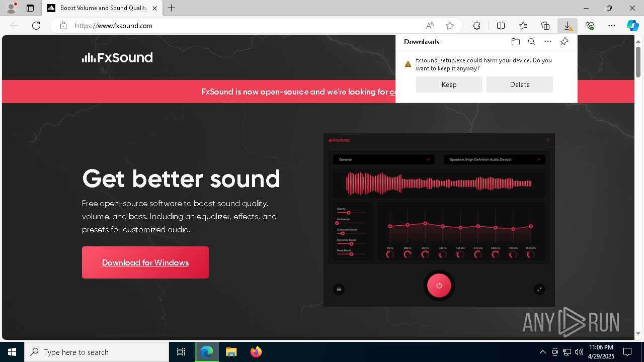Launch Firefox from the taskbar
This screenshot has height=362, width=644.
[256, 352]
